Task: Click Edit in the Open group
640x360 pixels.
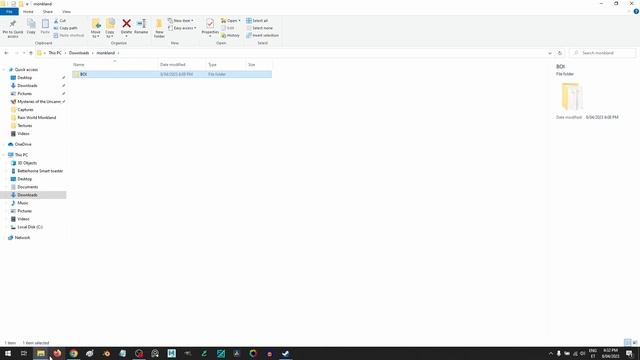Action: tap(228, 28)
